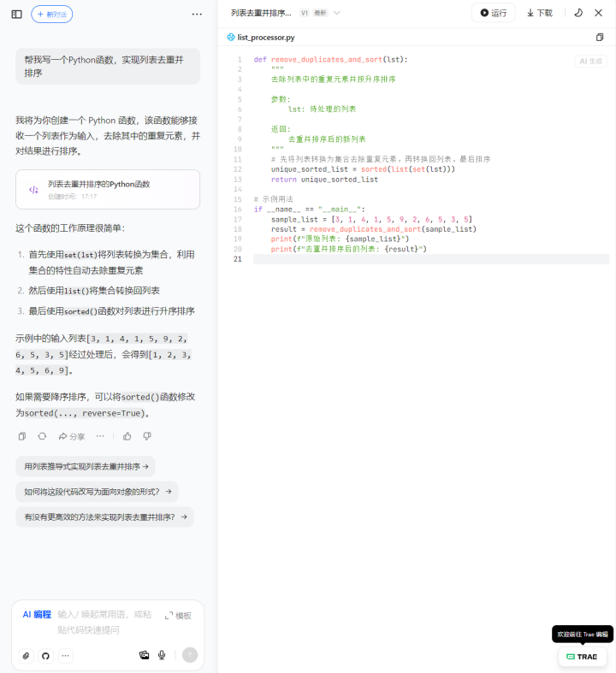Image resolution: width=616 pixels, height=673 pixels.
Task: Copy code from list_processor.py
Action: pos(599,38)
